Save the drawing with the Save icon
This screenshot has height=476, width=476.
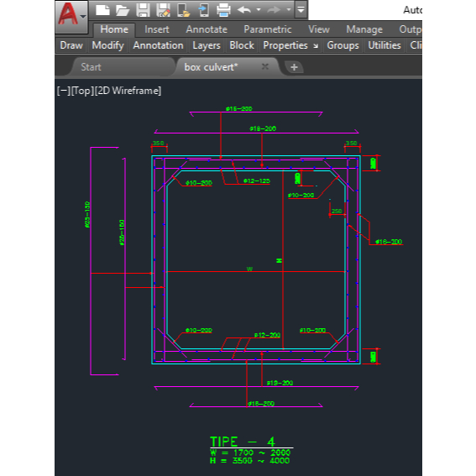(143, 10)
